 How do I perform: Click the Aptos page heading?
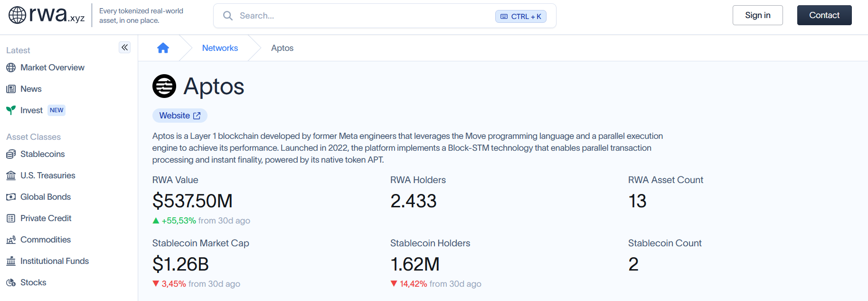tap(214, 86)
